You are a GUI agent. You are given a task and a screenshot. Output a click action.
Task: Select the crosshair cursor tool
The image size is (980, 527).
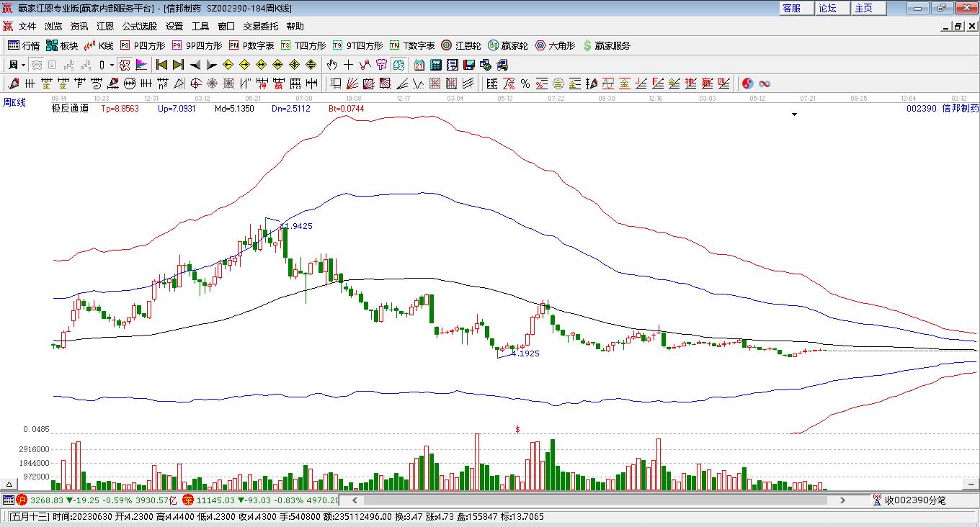coord(349,65)
